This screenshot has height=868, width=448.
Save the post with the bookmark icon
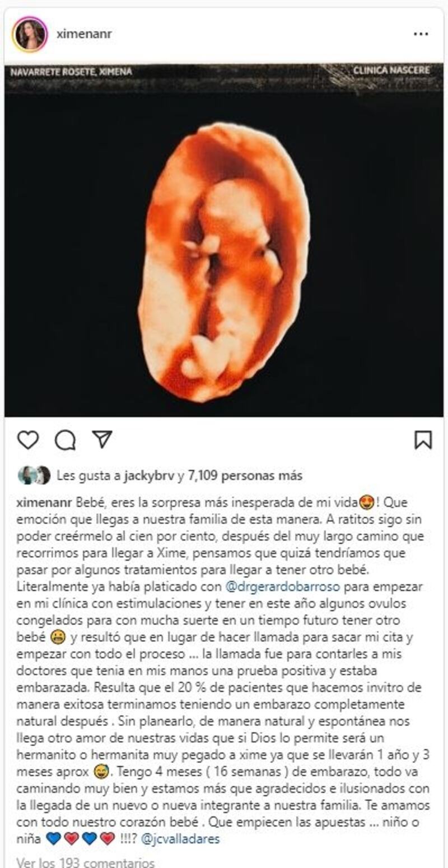coord(423,439)
